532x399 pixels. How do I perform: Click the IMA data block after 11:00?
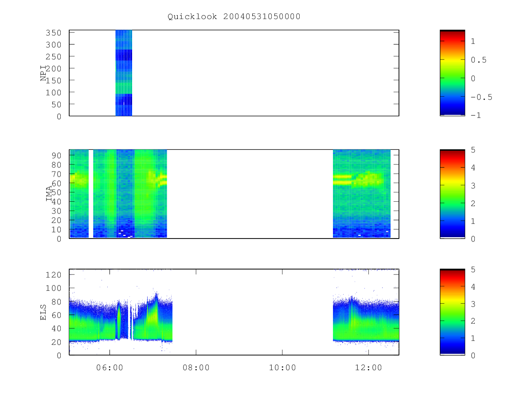(362, 194)
